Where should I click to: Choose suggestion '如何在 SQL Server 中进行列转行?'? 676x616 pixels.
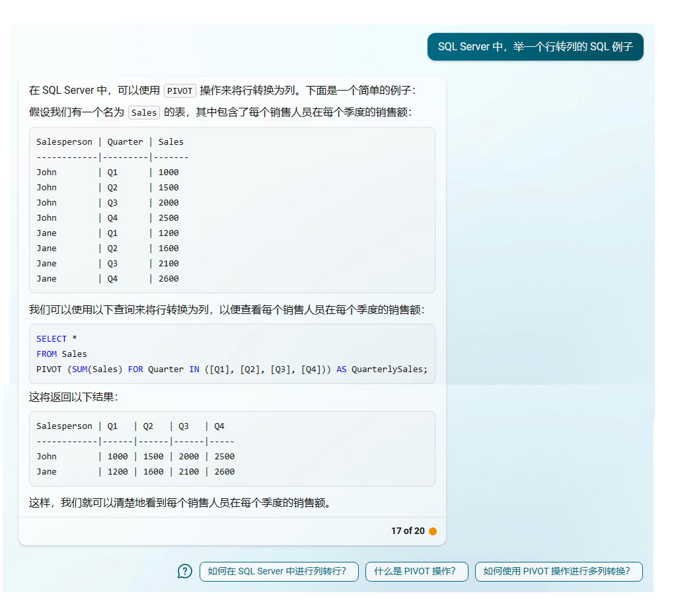click(279, 572)
